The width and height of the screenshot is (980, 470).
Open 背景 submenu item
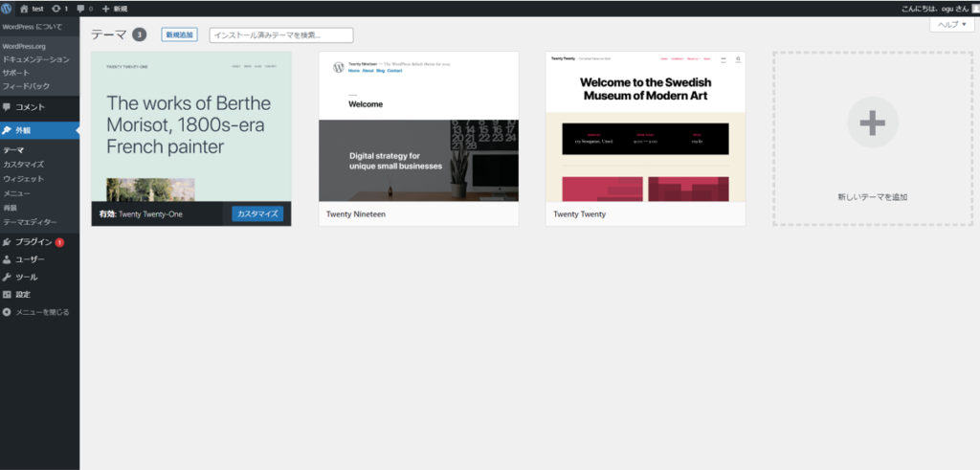(x=10, y=208)
